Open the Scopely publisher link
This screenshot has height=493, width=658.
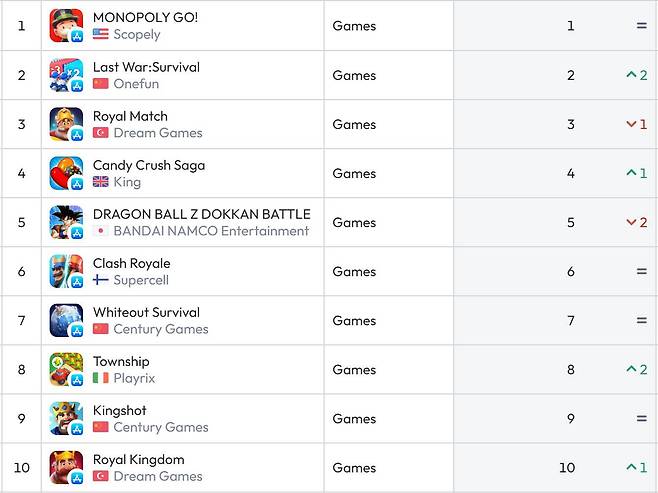coord(137,34)
